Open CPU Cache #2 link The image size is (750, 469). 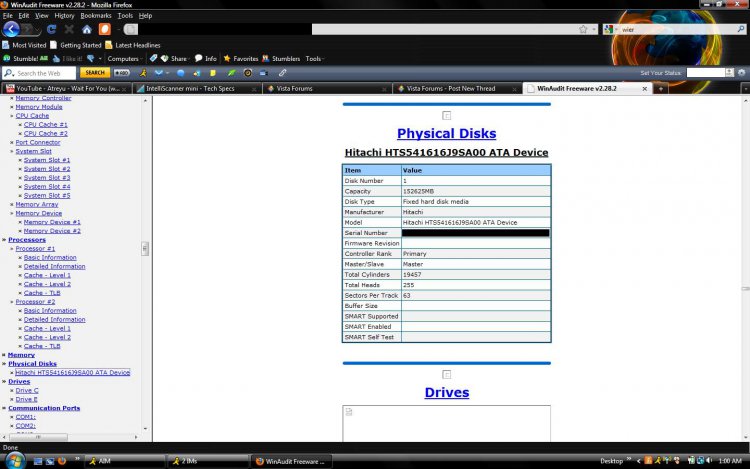click(x=45, y=133)
